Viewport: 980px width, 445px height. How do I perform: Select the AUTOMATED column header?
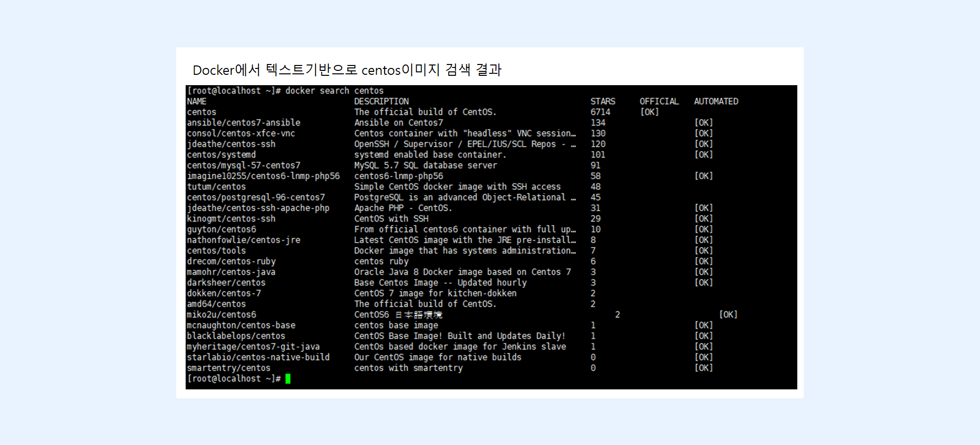(716, 101)
